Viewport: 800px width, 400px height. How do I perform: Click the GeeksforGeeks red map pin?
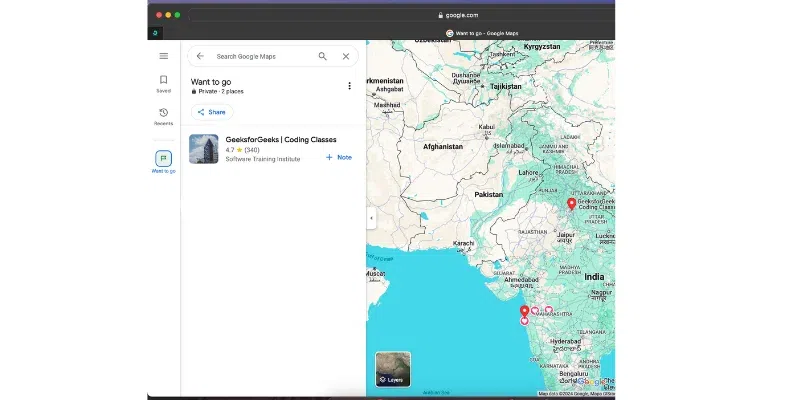pos(571,204)
